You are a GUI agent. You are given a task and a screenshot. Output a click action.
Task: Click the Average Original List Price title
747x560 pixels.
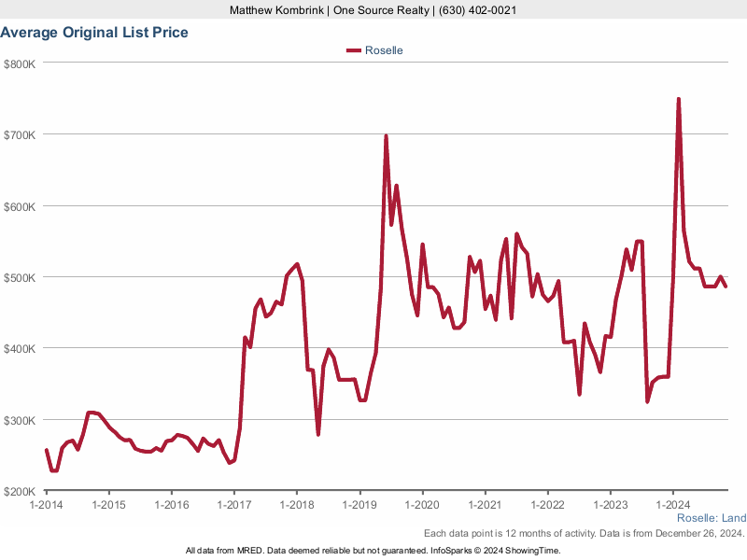pyautogui.click(x=94, y=33)
